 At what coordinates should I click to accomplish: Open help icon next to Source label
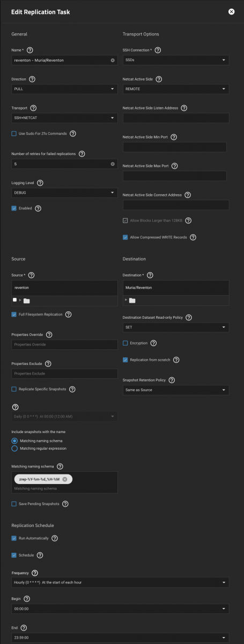click(31, 275)
